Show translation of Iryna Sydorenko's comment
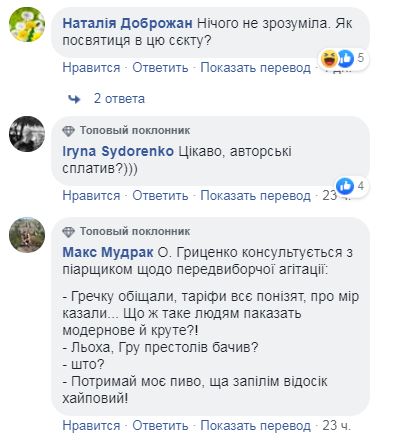 coord(255,195)
